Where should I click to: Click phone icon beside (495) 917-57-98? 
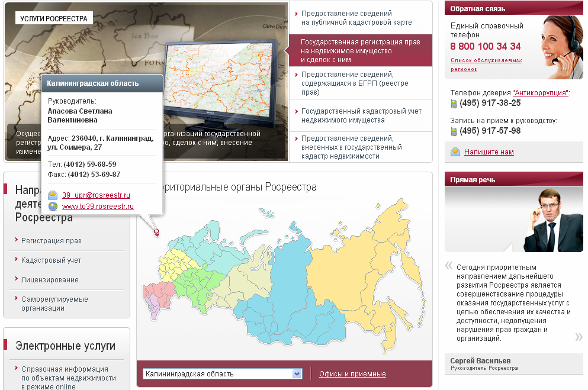(x=454, y=131)
